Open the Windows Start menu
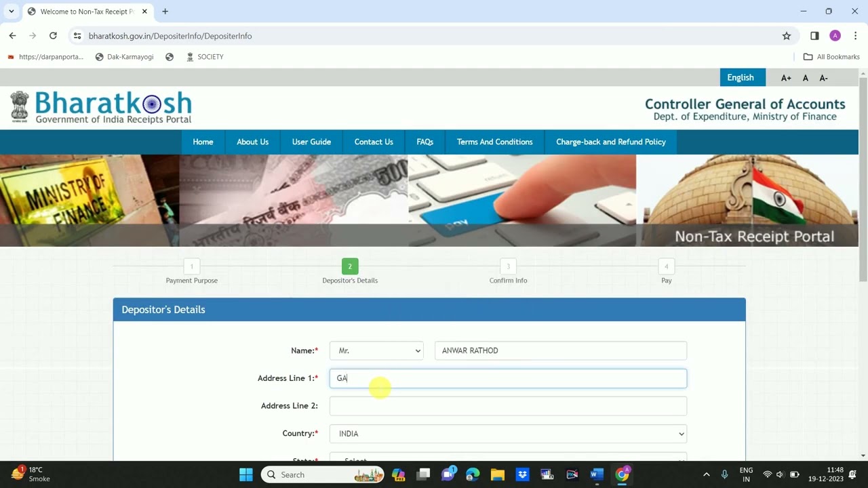 click(245, 474)
